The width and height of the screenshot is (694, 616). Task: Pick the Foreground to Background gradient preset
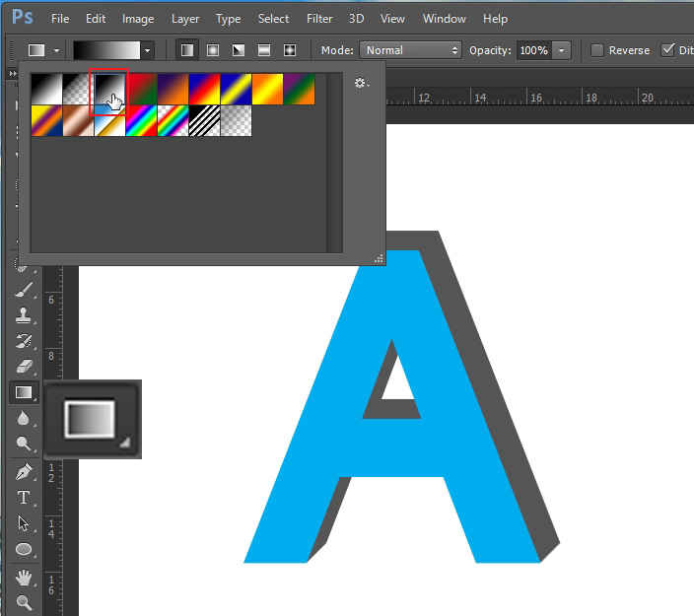click(46, 90)
